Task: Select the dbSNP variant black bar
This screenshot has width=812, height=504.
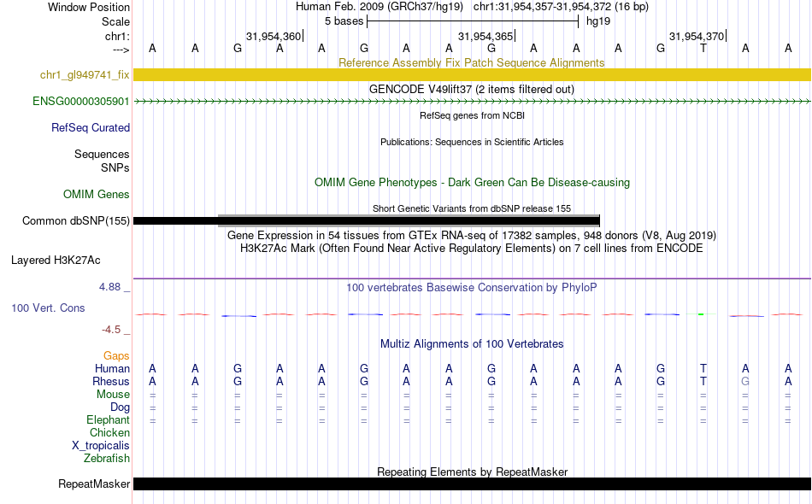Action: pos(367,221)
